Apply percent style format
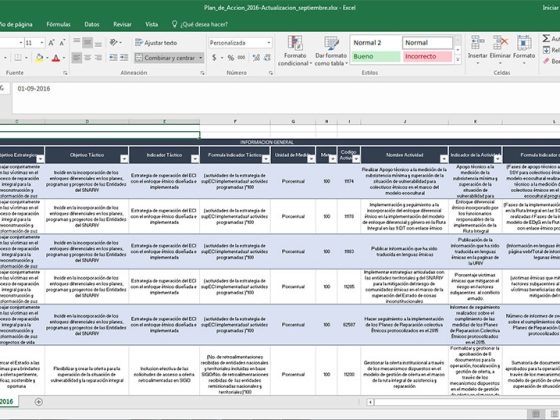Viewport: 560px width, 420px height. [x=231, y=58]
